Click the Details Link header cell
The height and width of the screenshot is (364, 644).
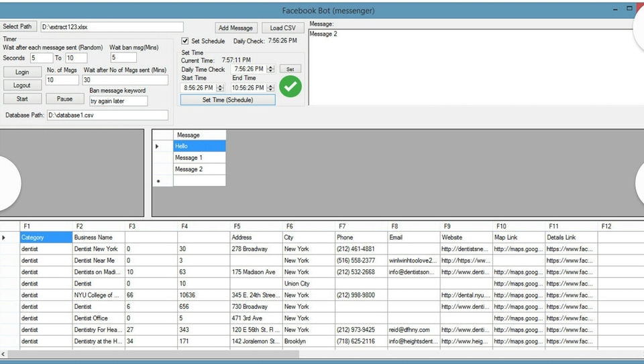(572, 237)
